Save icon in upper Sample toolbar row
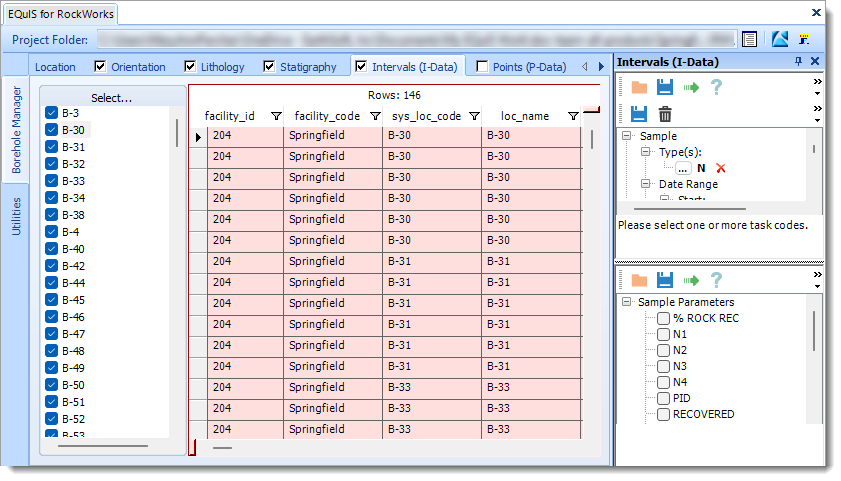The height and width of the screenshot is (481, 841). click(665, 87)
